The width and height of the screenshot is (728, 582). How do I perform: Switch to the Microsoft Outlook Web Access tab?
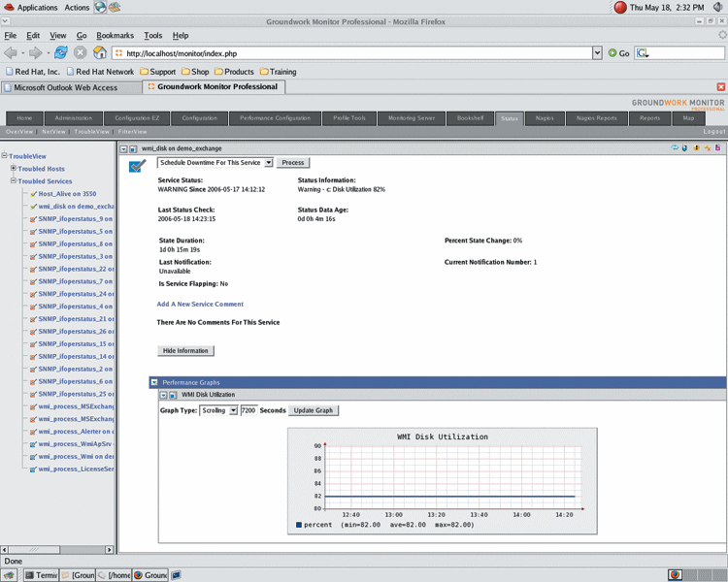click(x=72, y=87)
